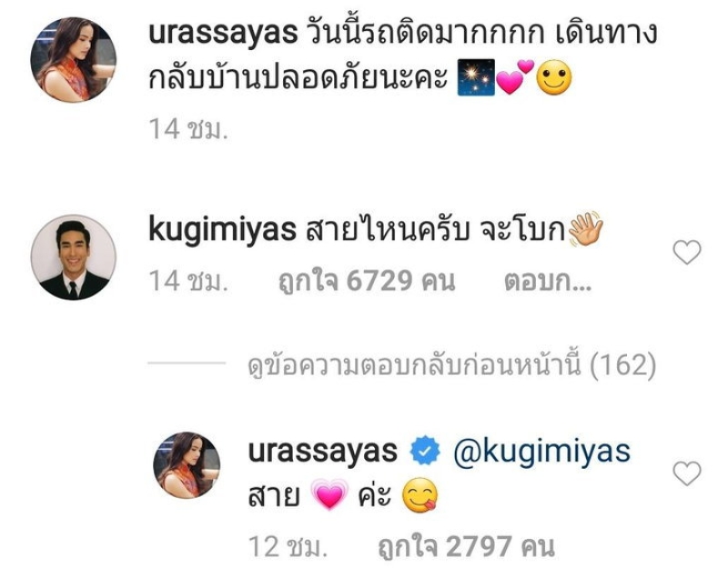Open urassayas avatar in the reply
This screenshot has height=579, width=728.
pyautogui.click(x=187, y=465)
